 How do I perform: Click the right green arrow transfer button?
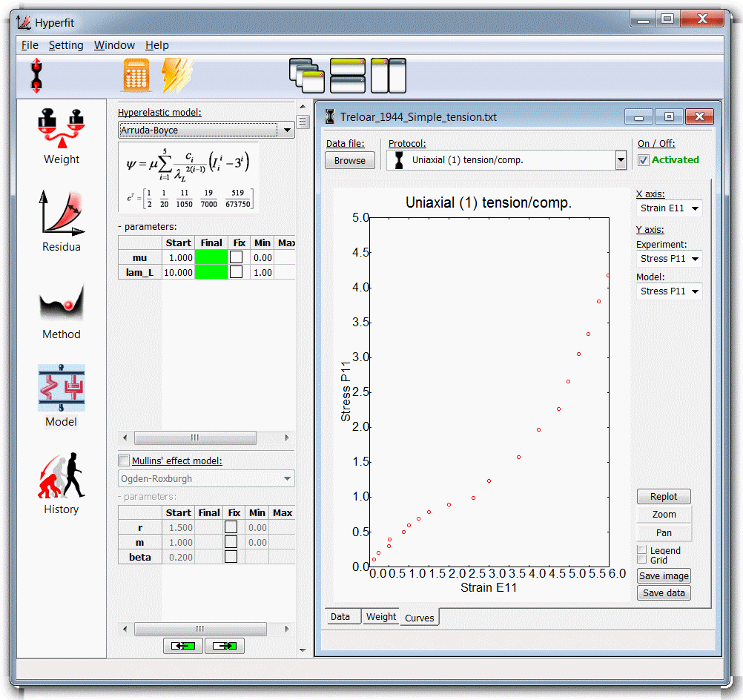(225, 645)
